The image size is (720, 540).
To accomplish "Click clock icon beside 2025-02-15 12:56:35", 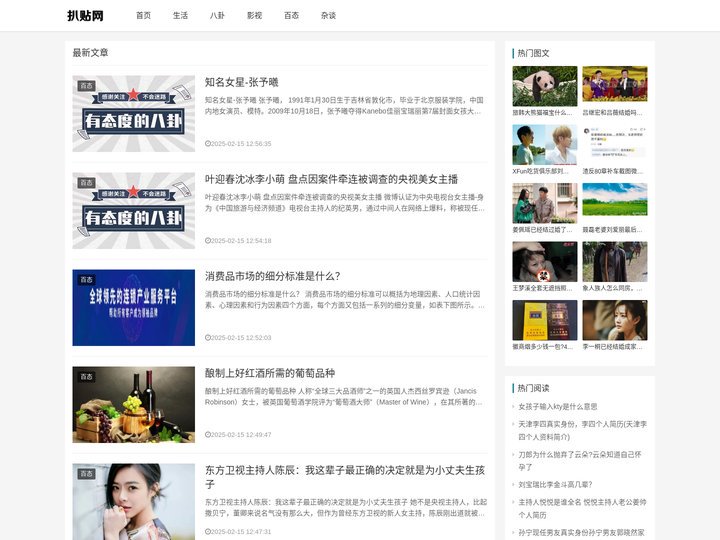I will tap(208, 144).
